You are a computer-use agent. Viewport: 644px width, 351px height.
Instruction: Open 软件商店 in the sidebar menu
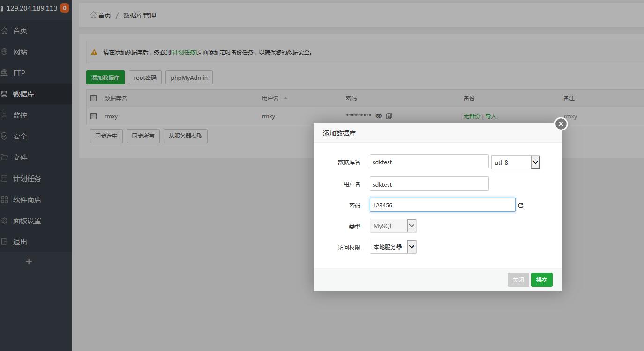[27, 199]
